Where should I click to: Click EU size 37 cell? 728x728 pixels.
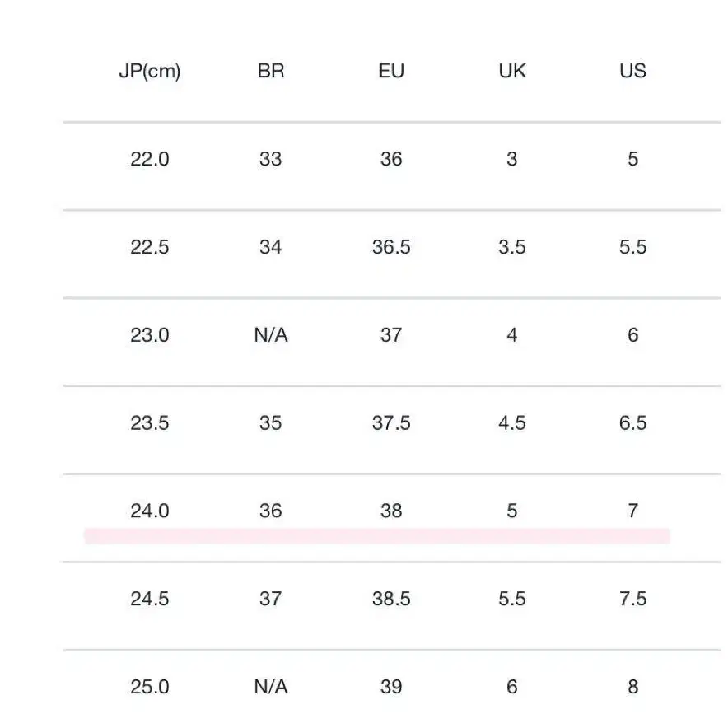[x=391, y=334]
